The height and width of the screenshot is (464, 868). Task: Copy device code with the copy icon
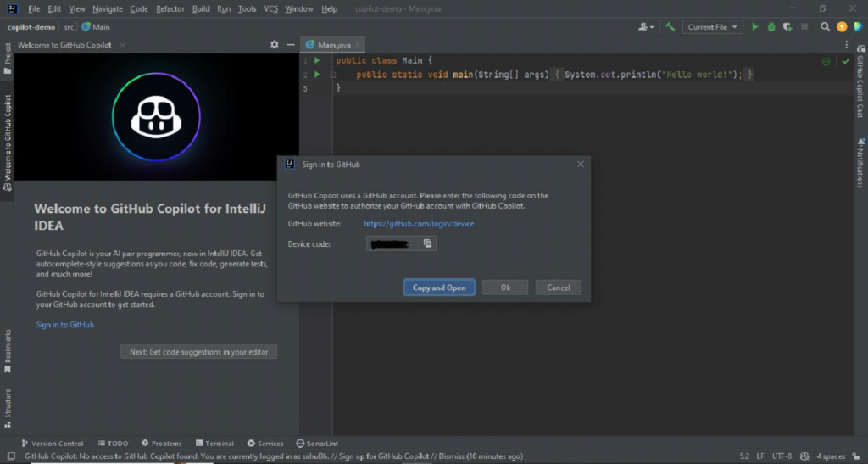(x=427, y=243)
